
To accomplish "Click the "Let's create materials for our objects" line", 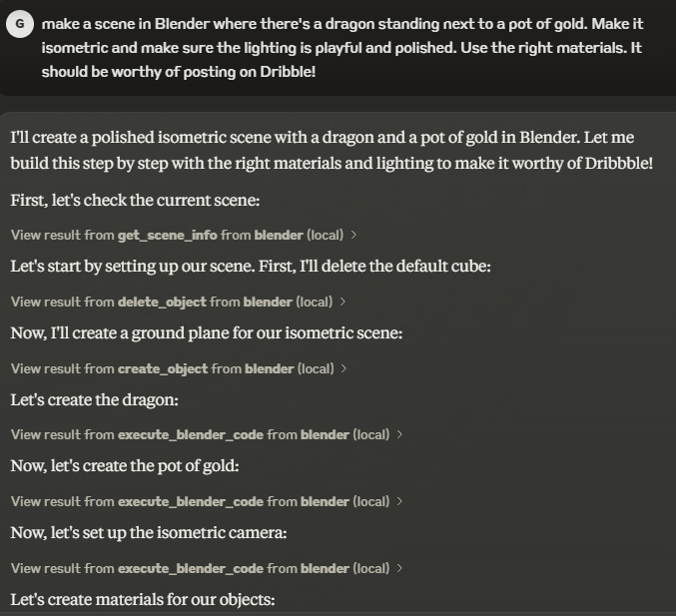I will click(142, 599).
